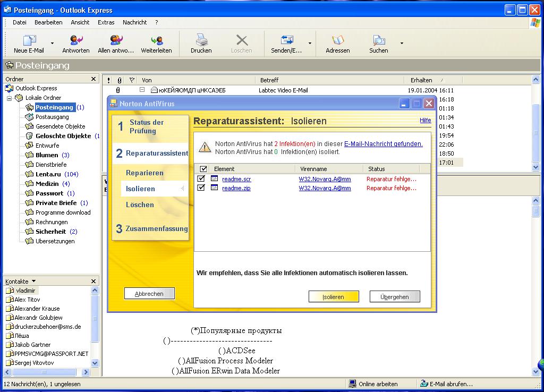Select the Gesendete Objekte folder icon

(x=30, y=126)
